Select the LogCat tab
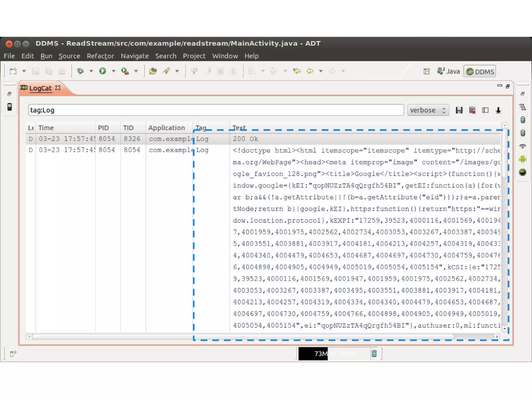532x399 pixels. 40,88
